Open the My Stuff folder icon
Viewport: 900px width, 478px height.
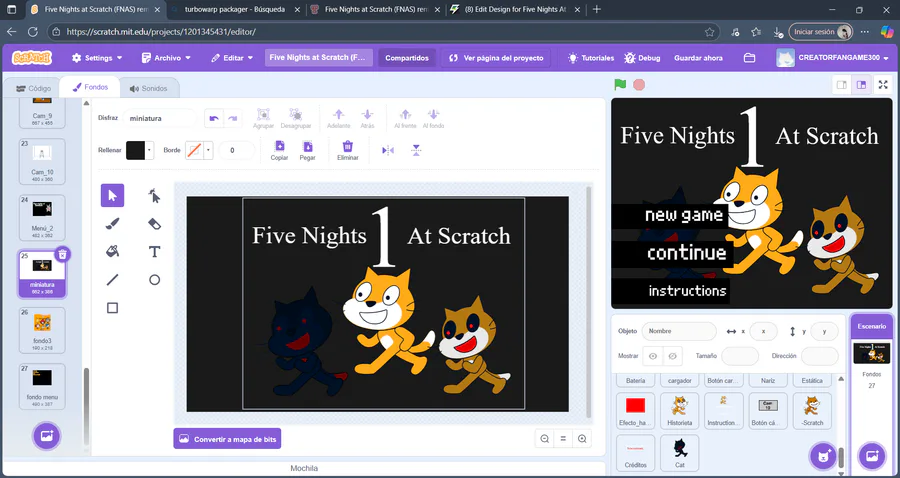pyautogui.click(x=749, y=58)
